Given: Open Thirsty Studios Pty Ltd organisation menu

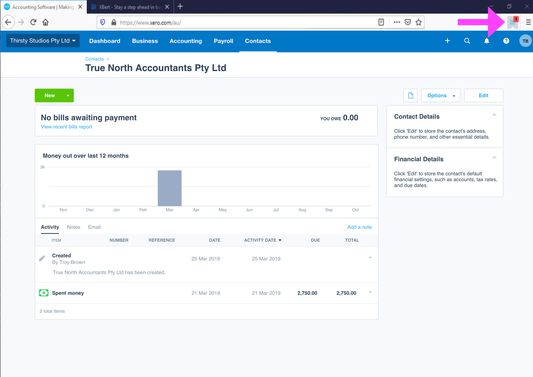Looking at the screenshot, I should click(x=43, y=41).
